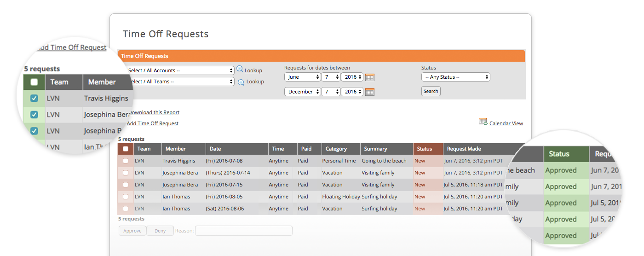
Task: Click the Lookup text beside the teams dropdown
Action: [x=255, y=81]
